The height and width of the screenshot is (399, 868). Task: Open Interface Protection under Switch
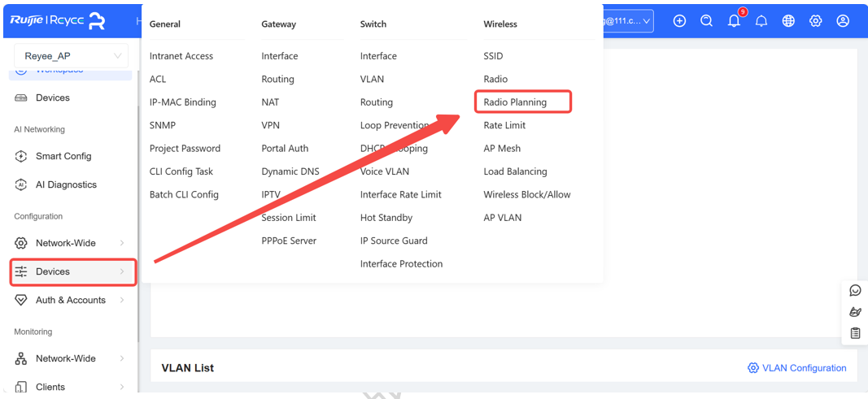point(401,264)
